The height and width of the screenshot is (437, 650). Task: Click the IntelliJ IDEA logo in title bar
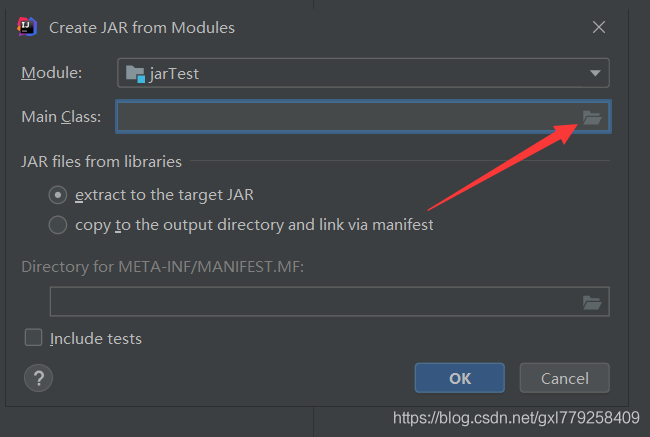28,27
